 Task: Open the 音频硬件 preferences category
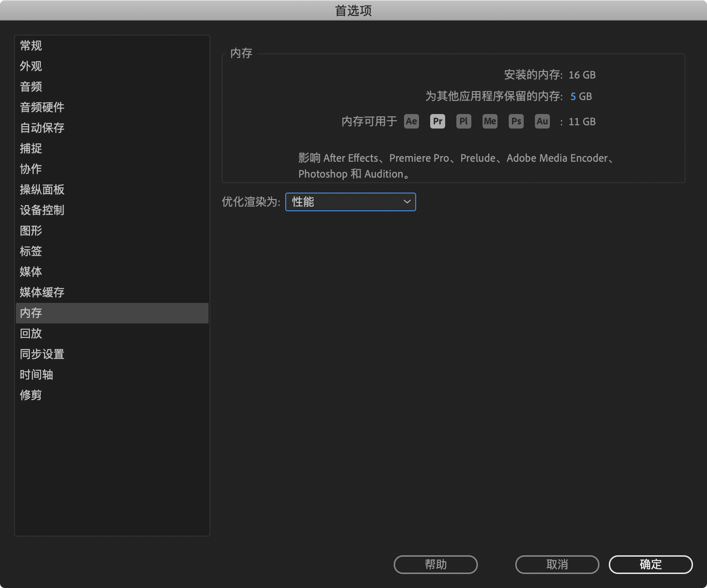pyautogui.click(x=112, y=108)
